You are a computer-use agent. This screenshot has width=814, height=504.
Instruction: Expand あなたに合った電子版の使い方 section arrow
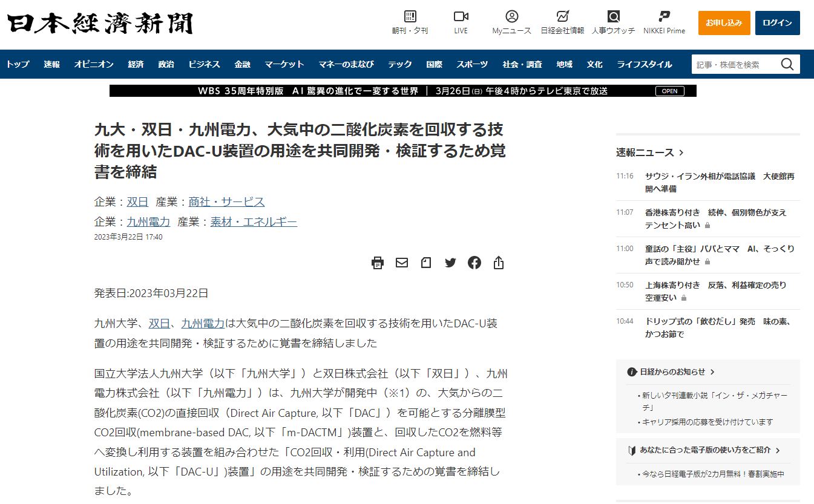click(778, 451)
